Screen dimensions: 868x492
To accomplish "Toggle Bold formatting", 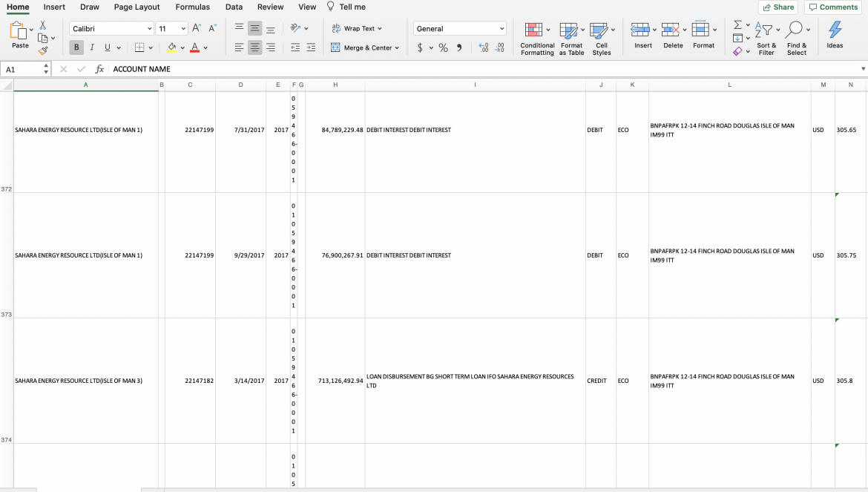I will pyautogui.click(x=76, y=47).
